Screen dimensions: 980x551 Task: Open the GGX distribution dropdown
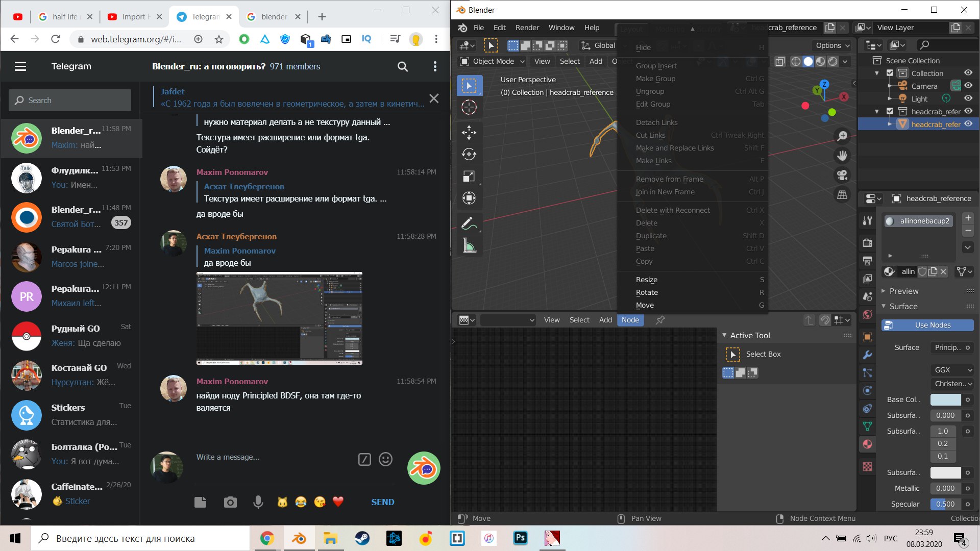click(x=952, y=370)
